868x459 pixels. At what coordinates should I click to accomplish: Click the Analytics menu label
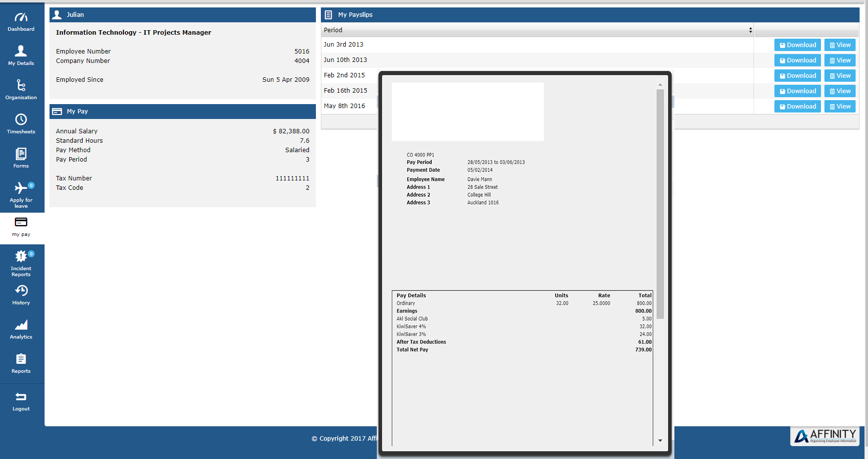(21, 337)
